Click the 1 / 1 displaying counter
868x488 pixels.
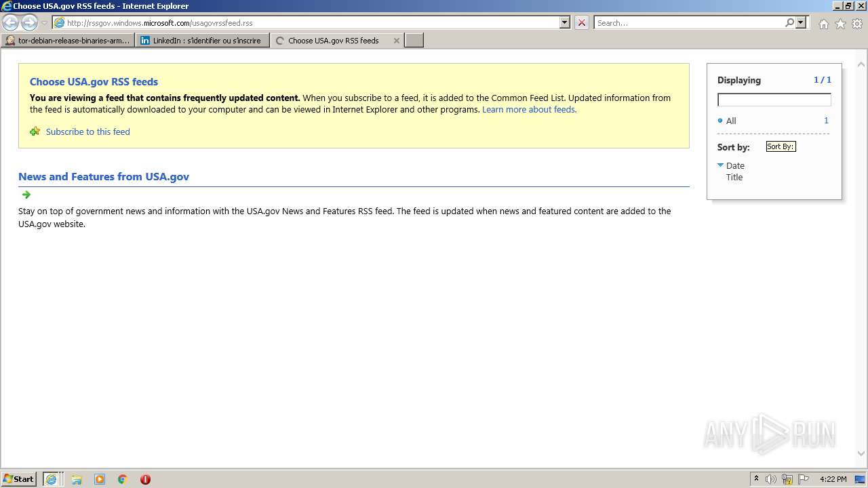pyautogui.click(x=823, y=79)
